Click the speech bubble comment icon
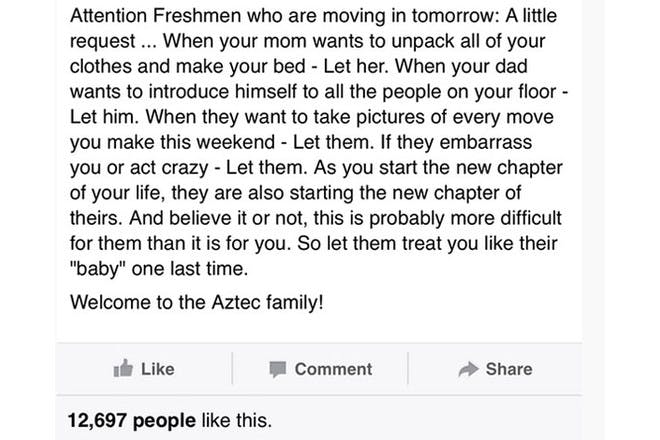The height and width of the screenshot is (440, 660). point(277,369)
